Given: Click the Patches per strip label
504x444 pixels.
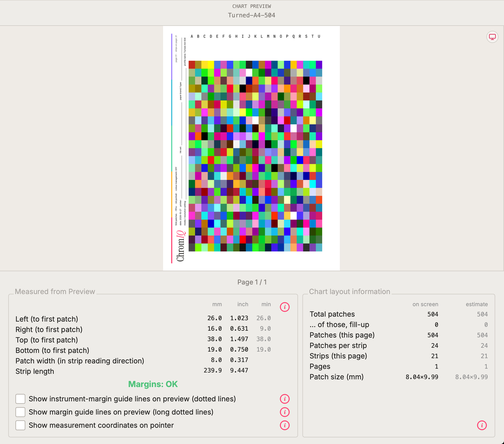Looking at the screenshot, I should pyautogui.click(x=338, y=345).
